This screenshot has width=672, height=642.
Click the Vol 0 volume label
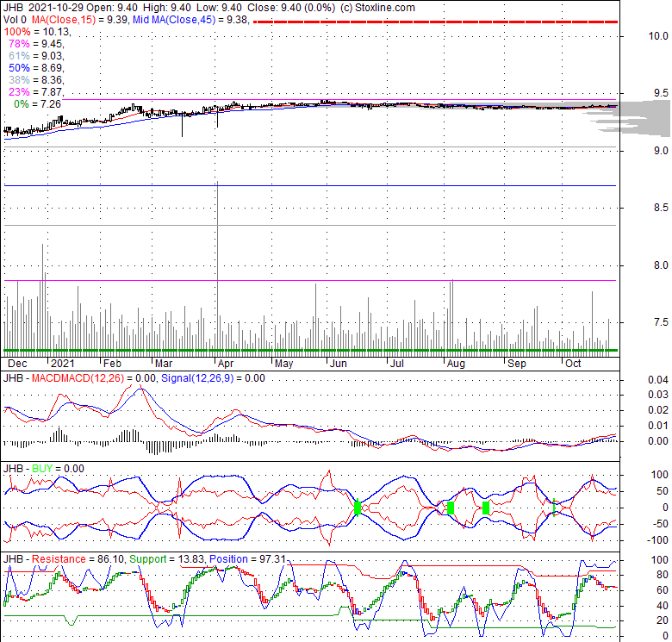(15, 19)
